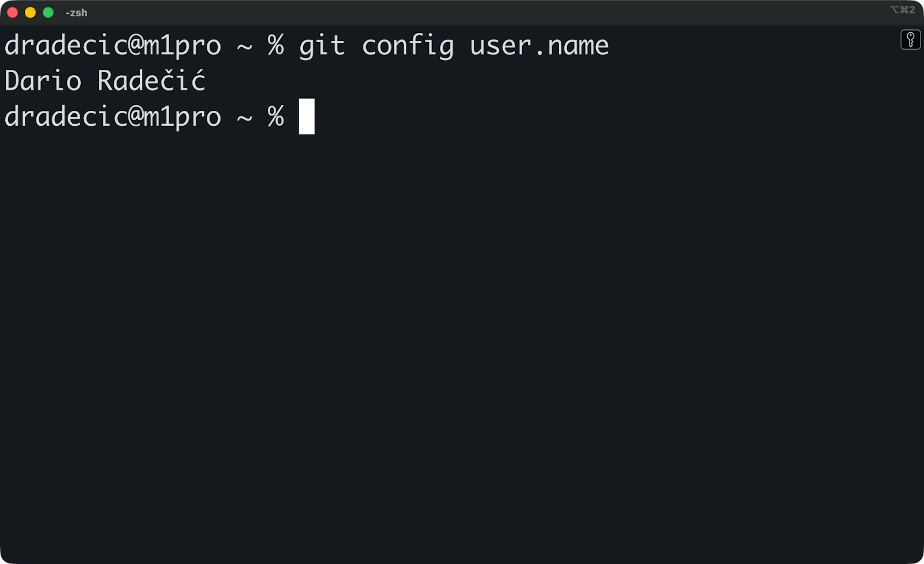Click the percent sign in the active prompt
Viewport: 924px width, 564px height.
click(276, 117)
